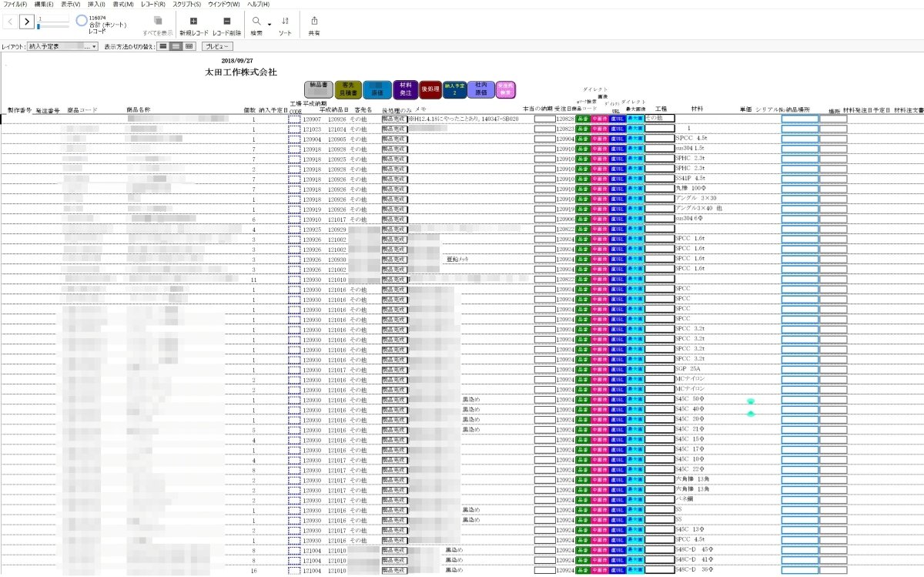The width and height of the screenshot is (924, 577).
Task: Click the ソート (sort) icon
Action: coord(285,22)
